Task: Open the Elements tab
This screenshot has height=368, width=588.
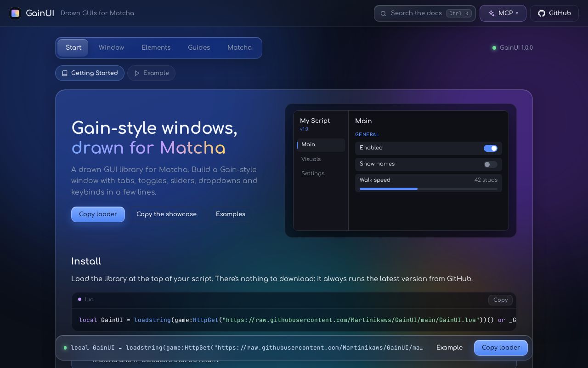Action: pos(156,48)
